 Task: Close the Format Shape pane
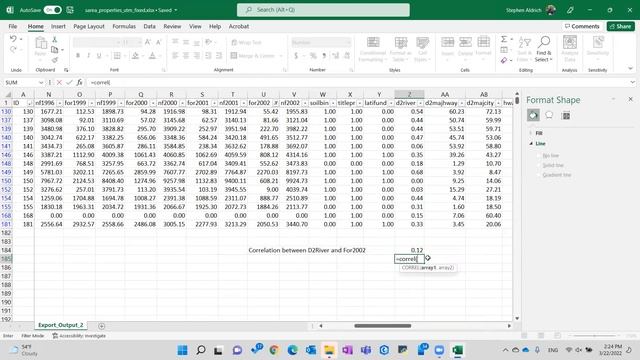[x=630, y=99]
